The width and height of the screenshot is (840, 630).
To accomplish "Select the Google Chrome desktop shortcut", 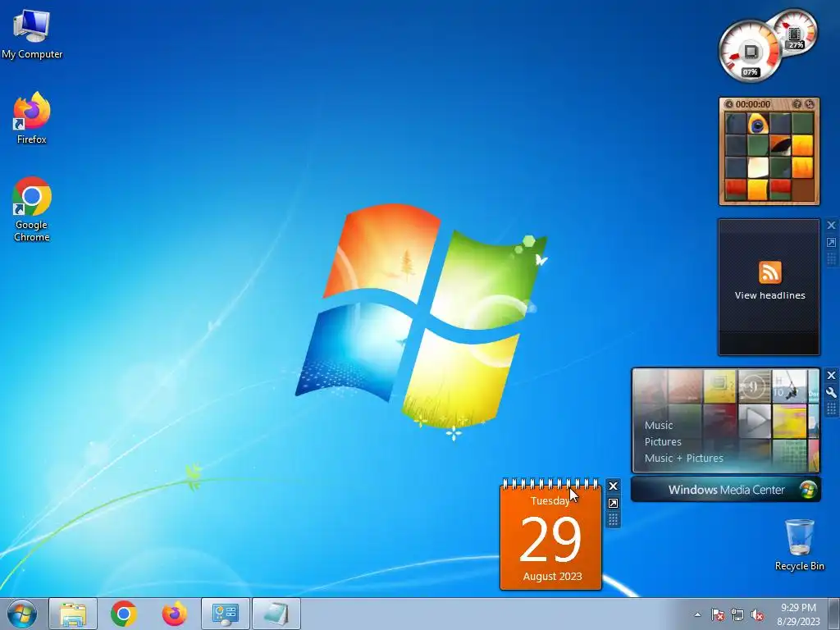I will point(32,209).
